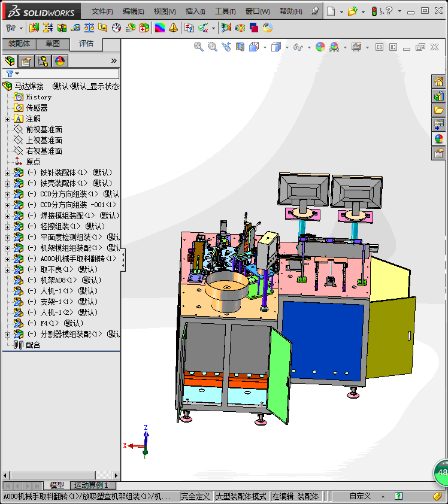Select the 原点 tree item
The height and width of the screenshot is (504, 448).
(x=33, y=162)
